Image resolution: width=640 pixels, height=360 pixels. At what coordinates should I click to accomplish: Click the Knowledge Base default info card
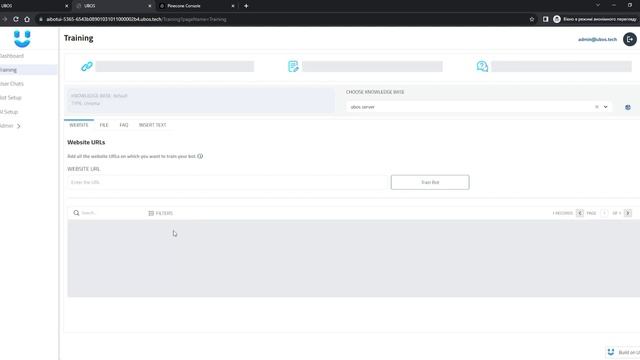tap(200, 100)
